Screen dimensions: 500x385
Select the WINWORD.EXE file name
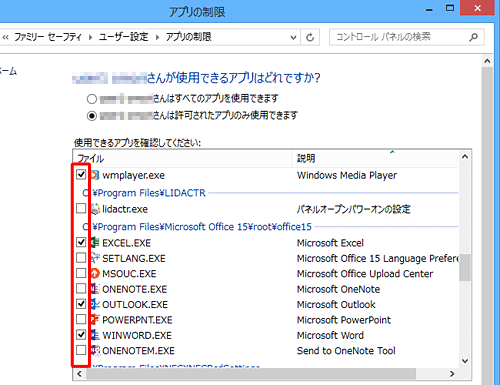click(137, 335)
